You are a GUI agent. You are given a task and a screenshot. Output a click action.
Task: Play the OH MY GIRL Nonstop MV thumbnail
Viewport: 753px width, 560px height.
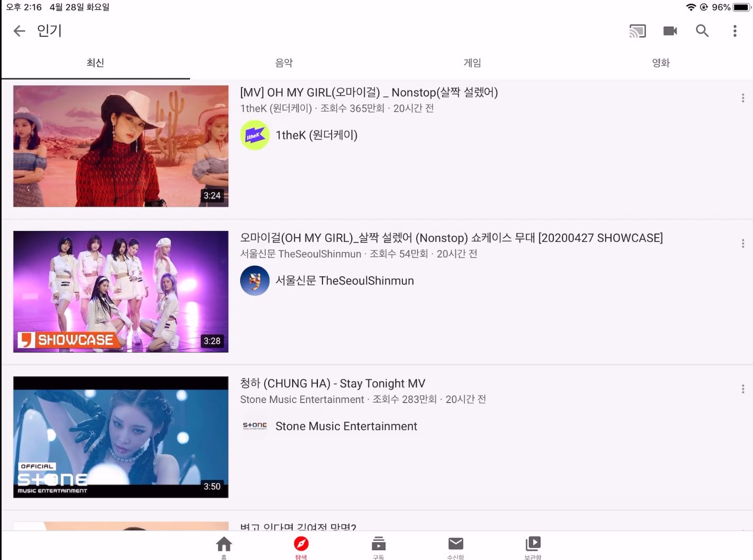click(x=121, y=146)
